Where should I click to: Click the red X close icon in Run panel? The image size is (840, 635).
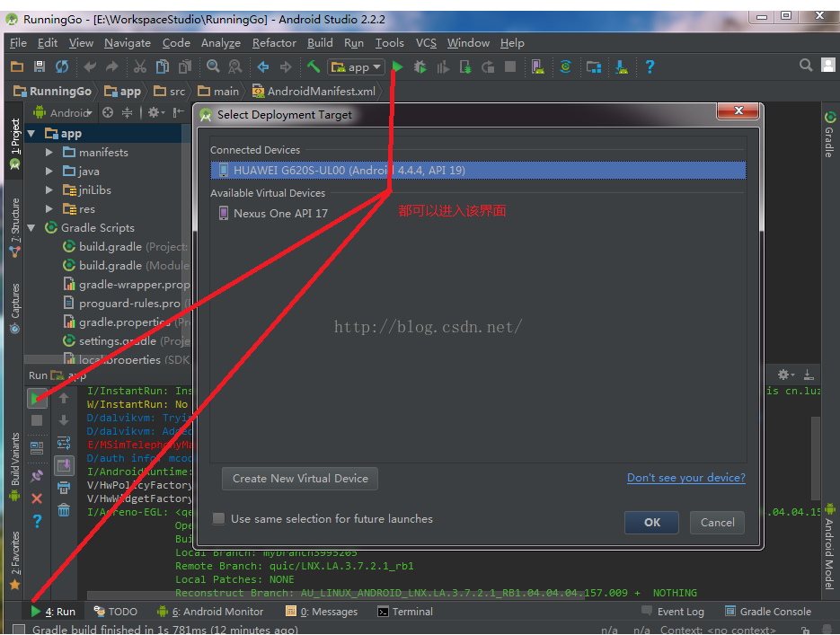(x=37, y=498)
